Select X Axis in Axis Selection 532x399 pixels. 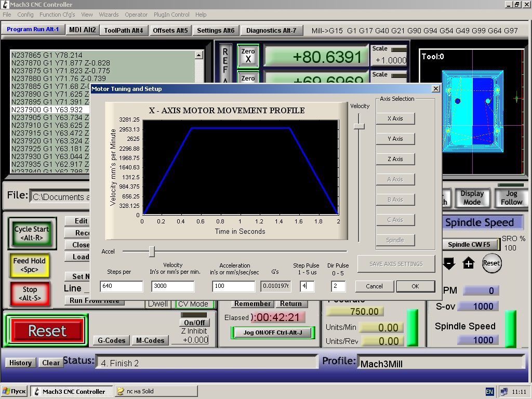[x=395, y=118]
